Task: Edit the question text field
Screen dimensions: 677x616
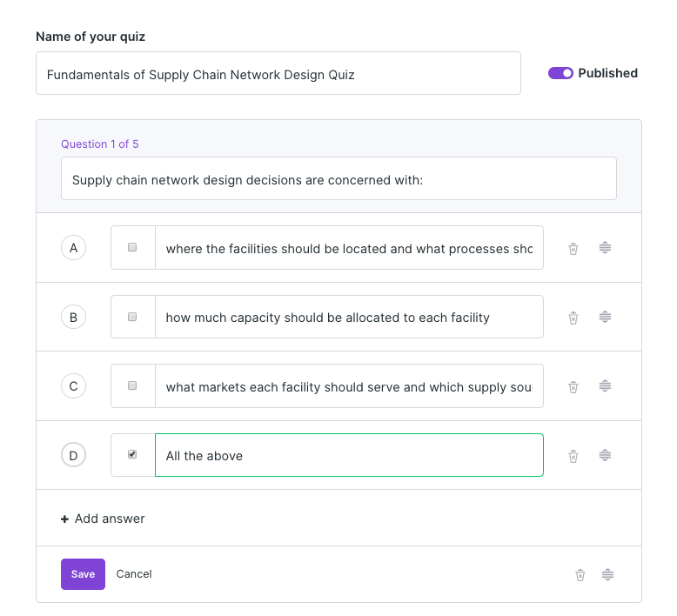Action: (338, 180)
